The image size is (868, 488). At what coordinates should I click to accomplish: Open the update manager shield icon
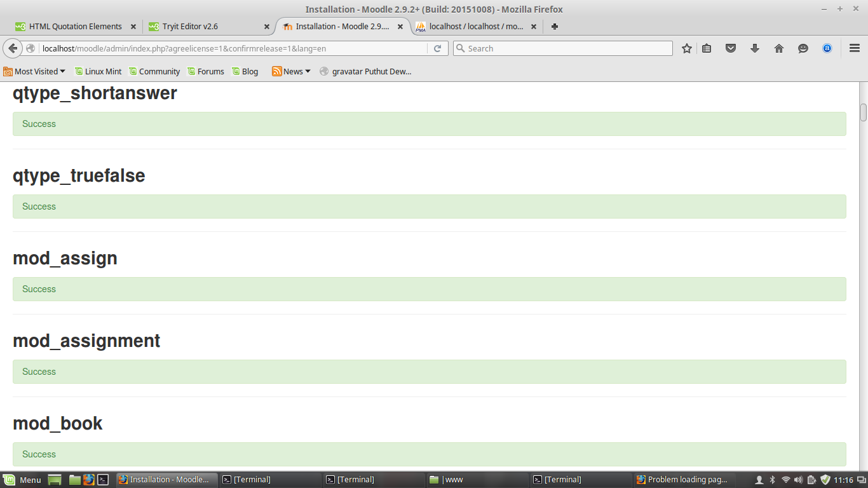[825, 480]
